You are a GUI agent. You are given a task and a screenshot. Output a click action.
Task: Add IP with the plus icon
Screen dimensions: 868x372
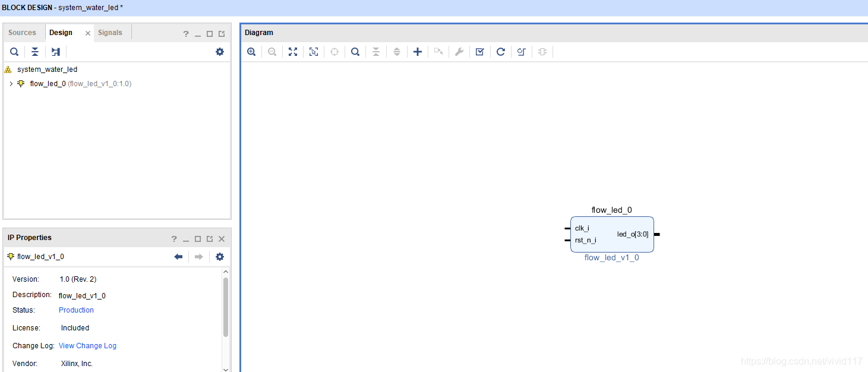pyautogui.click(x=418, y=52)
